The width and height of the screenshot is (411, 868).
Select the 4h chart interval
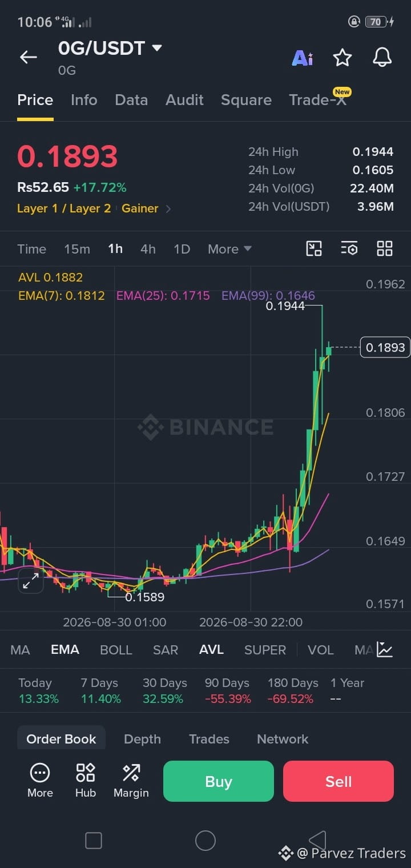(148, 249)
